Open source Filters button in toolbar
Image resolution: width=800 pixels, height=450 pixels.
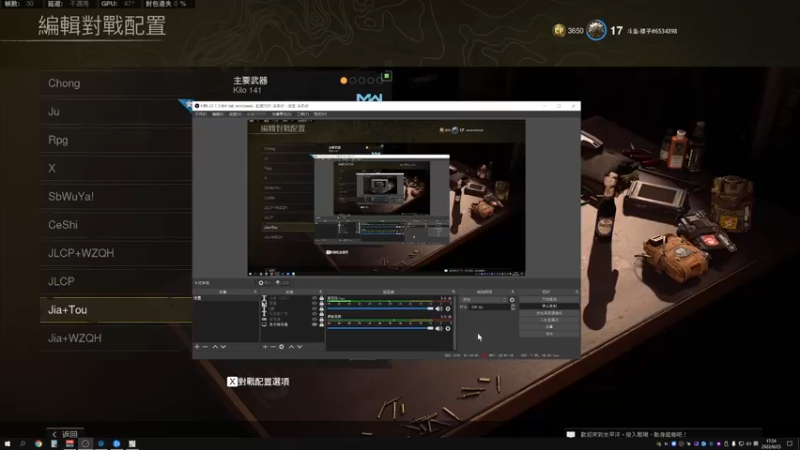click(x=282, y=283)
